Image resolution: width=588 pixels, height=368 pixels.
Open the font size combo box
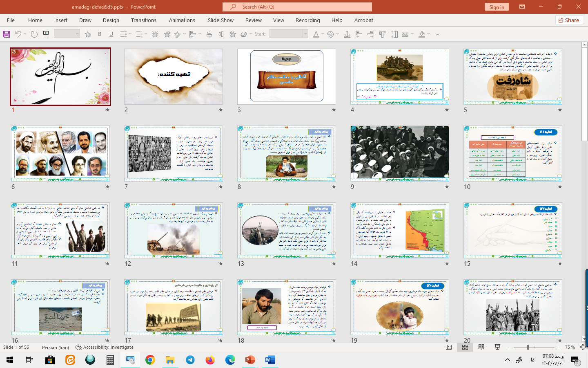click(67, 34)
